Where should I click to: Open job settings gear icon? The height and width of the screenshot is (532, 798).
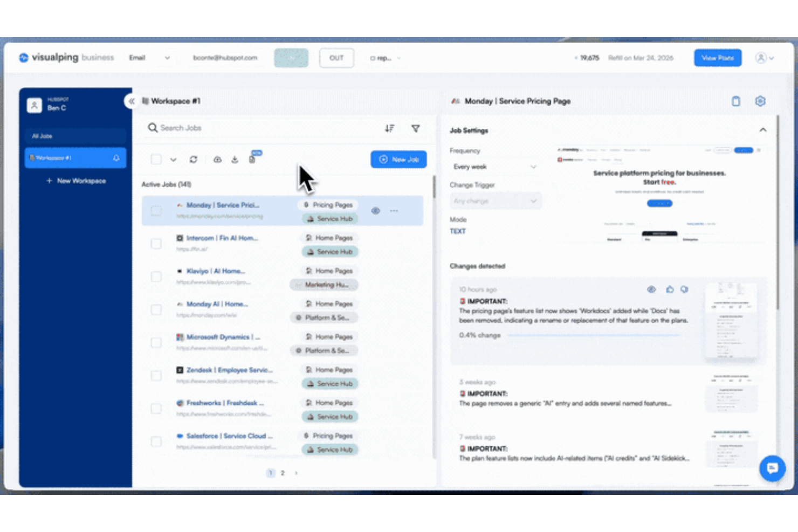pyautogui.click(x=760, y=101)
